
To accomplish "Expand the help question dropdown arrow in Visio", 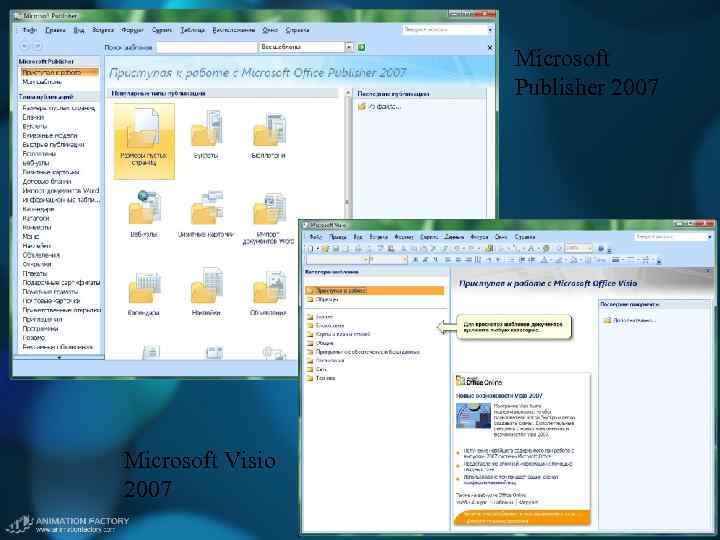I will [709, 236].
